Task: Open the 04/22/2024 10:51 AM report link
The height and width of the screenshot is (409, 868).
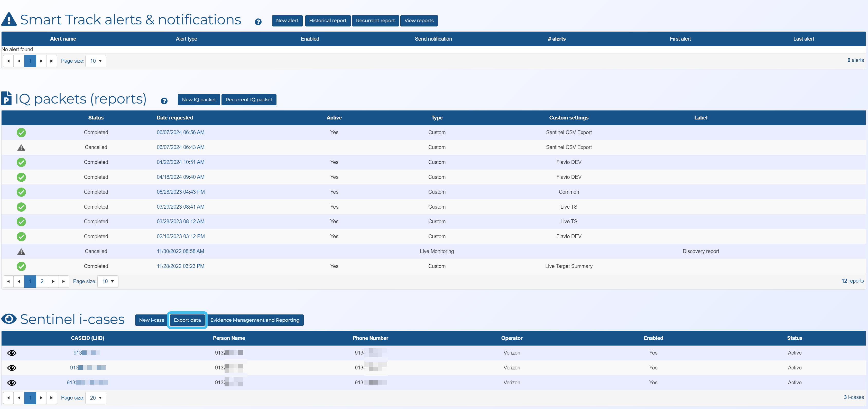Action: click(180, 162)
